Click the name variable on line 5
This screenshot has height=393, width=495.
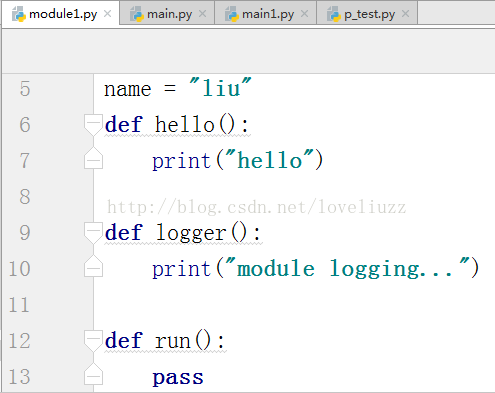pos(128,90)
